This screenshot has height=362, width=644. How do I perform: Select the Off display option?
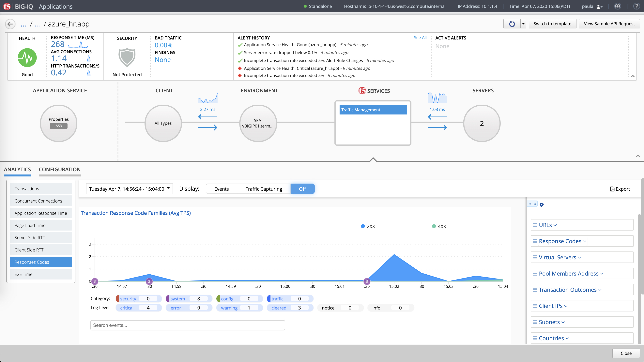pos(302,189)
